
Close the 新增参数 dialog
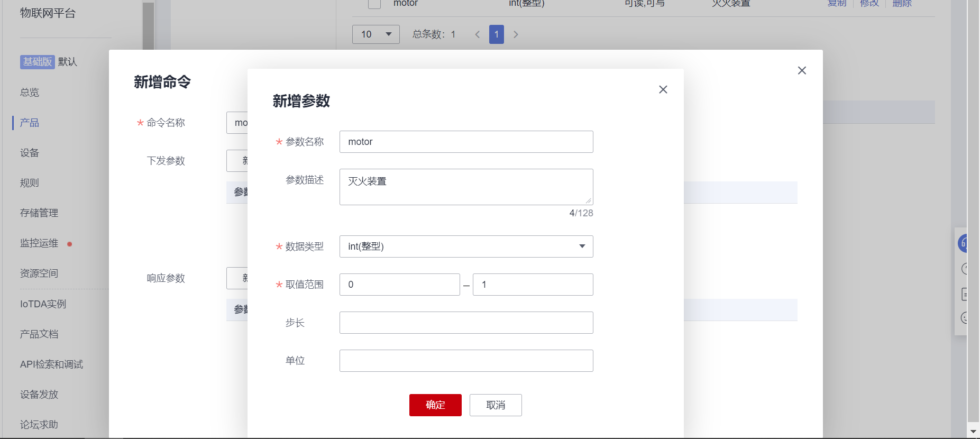pos(663,89)
